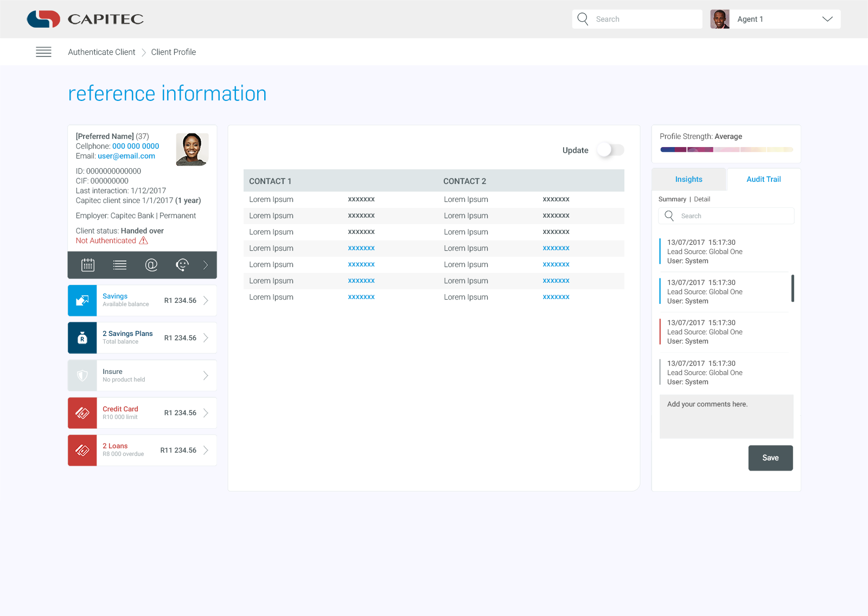
Task: Switch to the Insights tab
Action: [688, 179]
